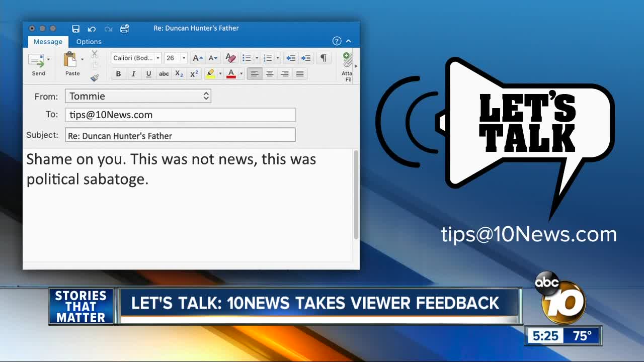644x362 pixels.
Task: Cut selected text with scissors icon
Action: click(95, 54)
